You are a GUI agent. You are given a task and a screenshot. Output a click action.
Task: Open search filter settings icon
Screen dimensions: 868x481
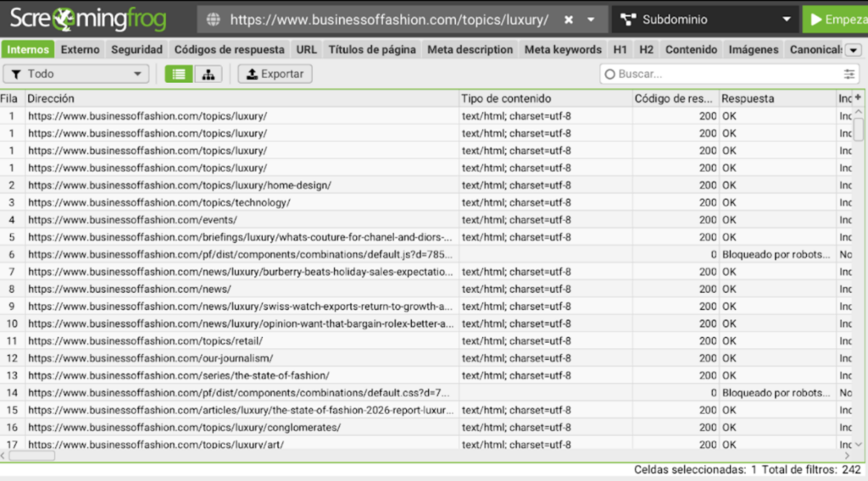click(x=849, y=75)
